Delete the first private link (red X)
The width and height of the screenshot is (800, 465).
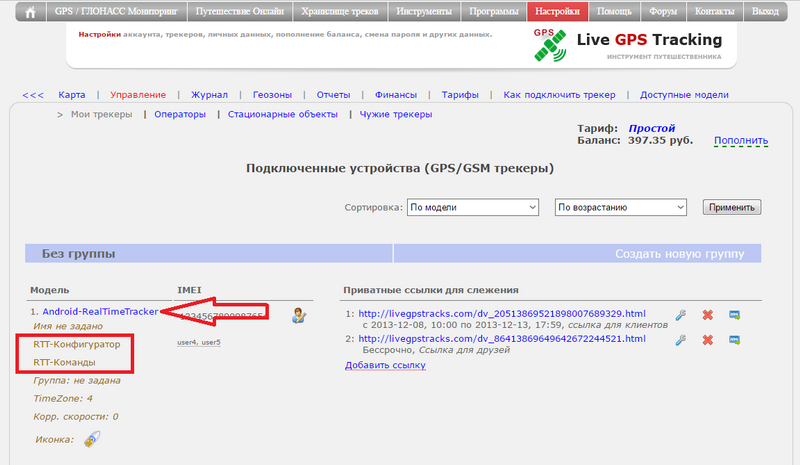[707, 314]
